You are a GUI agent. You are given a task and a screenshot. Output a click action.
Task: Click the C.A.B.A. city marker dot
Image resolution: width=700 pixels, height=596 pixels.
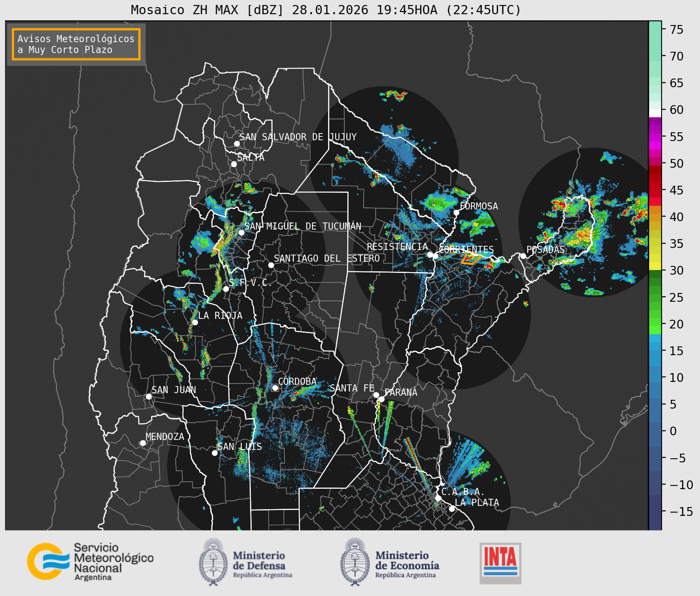click(438, 498)
